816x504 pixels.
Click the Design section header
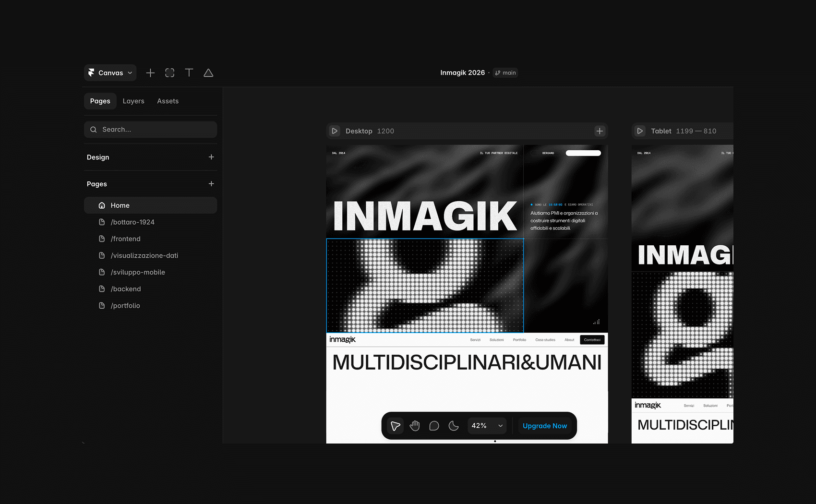pos(98,157)
